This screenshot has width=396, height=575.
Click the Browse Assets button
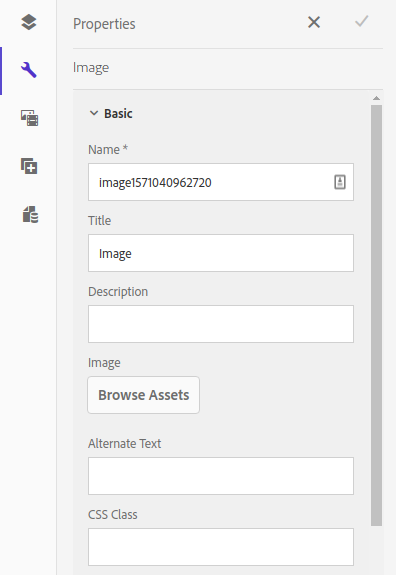tap(143, 395)
